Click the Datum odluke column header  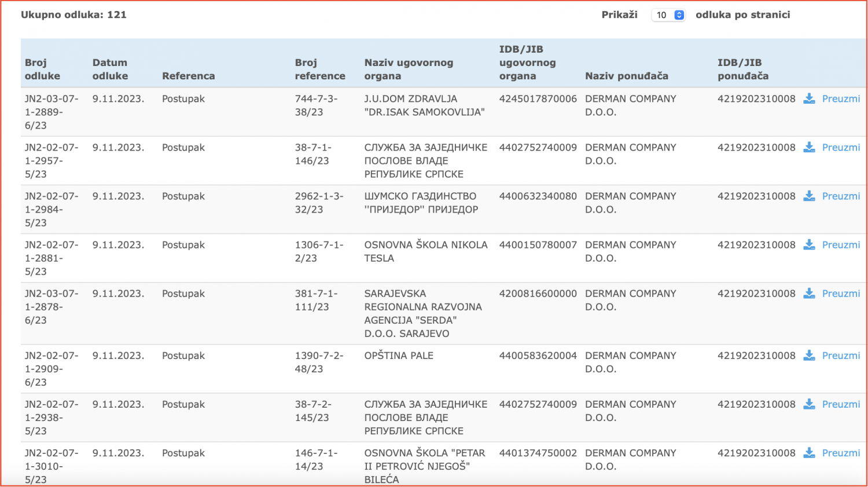click(110, 69)
